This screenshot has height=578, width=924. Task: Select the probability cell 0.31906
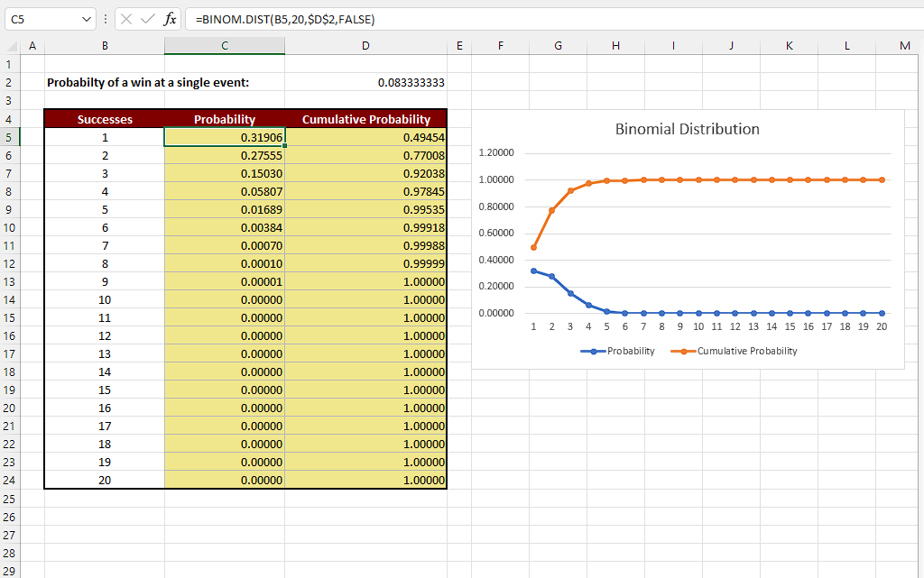point(225,137)
